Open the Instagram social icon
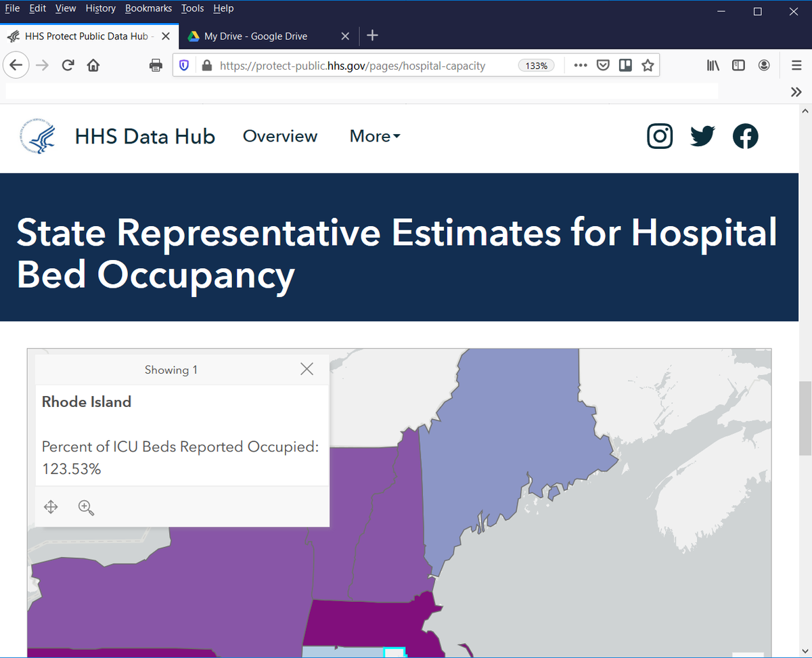 point(660,136)
